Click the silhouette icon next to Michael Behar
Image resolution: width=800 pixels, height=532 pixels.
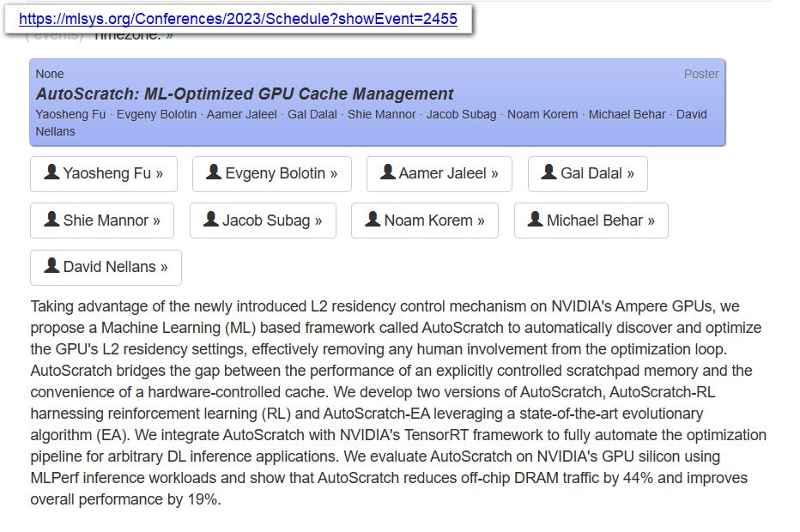point(536,221)
